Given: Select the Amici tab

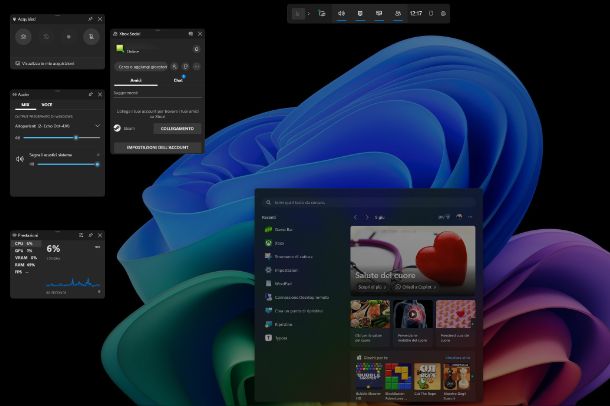Looking at the screenshot, I should (x=136, y=80).
